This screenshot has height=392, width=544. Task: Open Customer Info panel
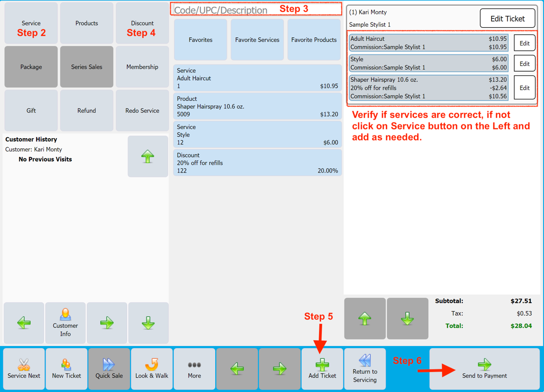point(65,323)
